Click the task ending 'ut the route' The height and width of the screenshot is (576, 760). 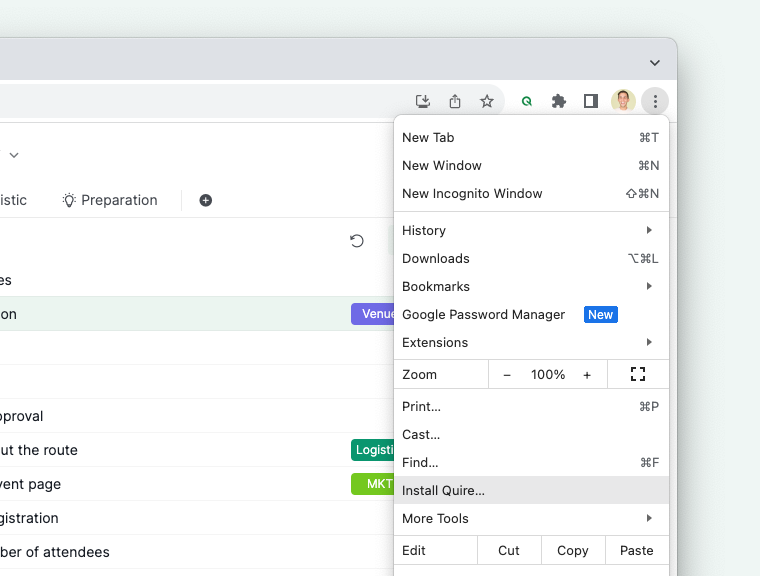point(39,450)
